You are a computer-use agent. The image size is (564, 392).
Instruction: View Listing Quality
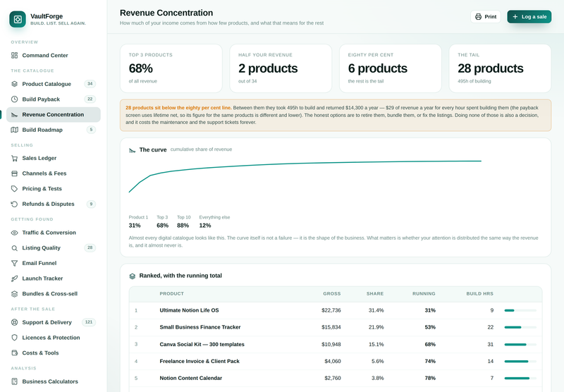54,247
